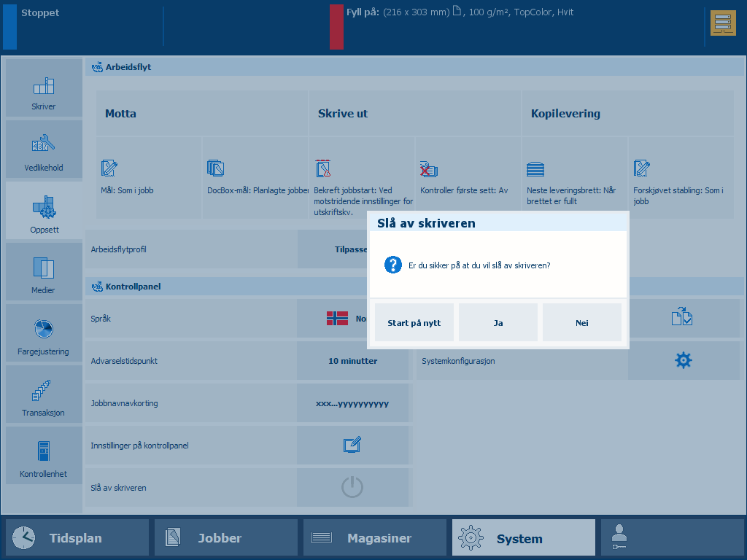The height and width of the screenshot is (560, 747).
Task: Choose Start på nytt to restart the printer
Action: 414,322
